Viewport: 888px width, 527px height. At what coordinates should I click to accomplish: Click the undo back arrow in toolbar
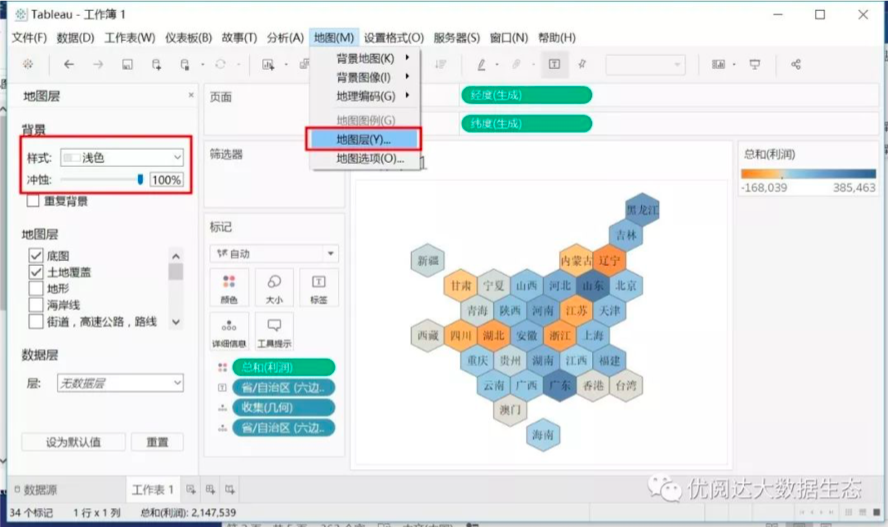(x=69, y=64)
